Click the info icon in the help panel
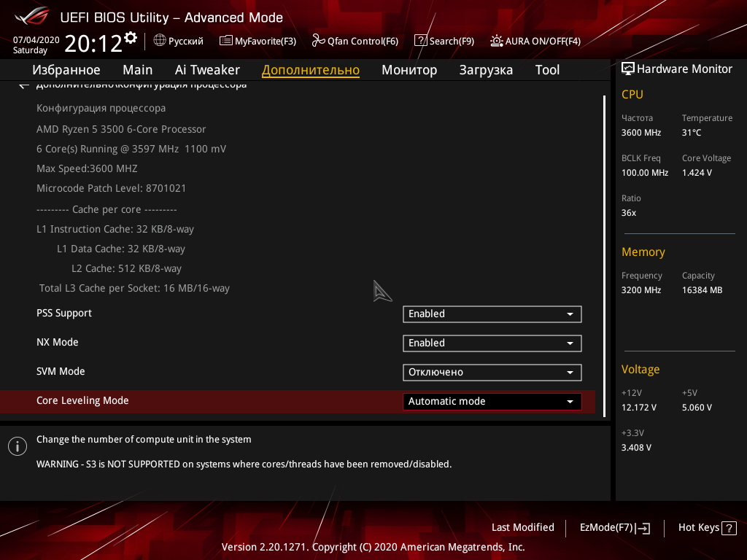 point(18,446)
